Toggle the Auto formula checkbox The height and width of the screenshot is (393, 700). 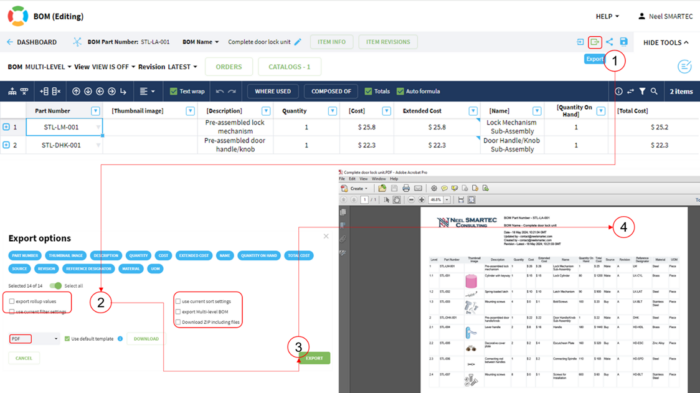click(x=400, y=92)
